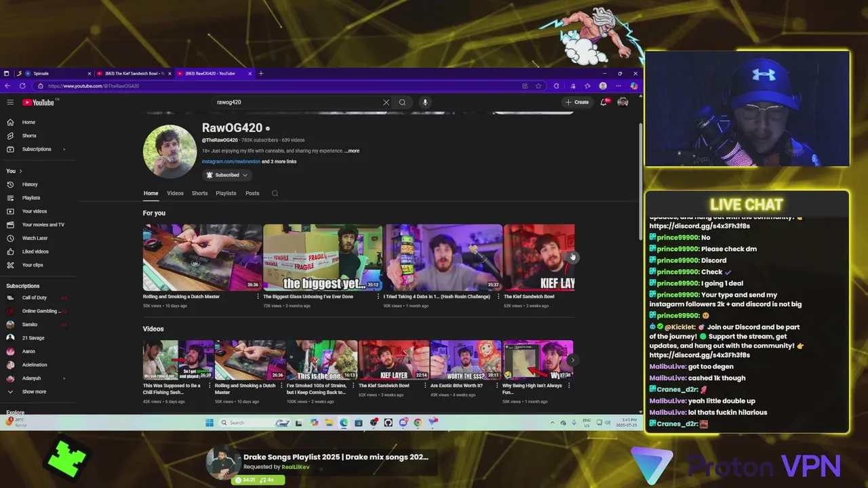Open File Explorer from the taskbar
868x488 pixels.
pos(329,423)
